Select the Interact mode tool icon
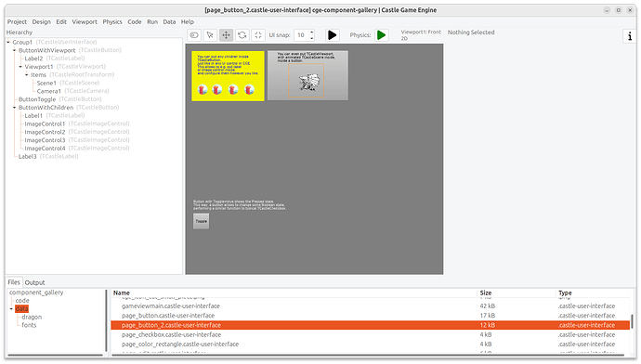 (194, 35)
